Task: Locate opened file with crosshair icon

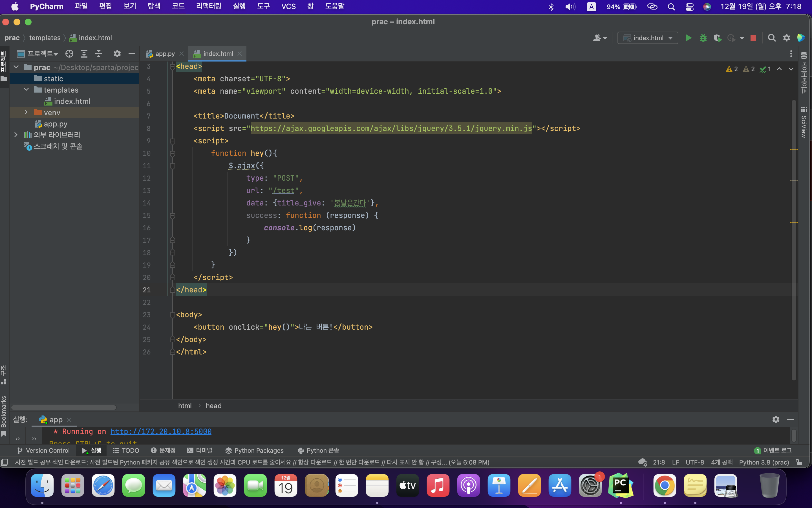Action: pos(69,54)
